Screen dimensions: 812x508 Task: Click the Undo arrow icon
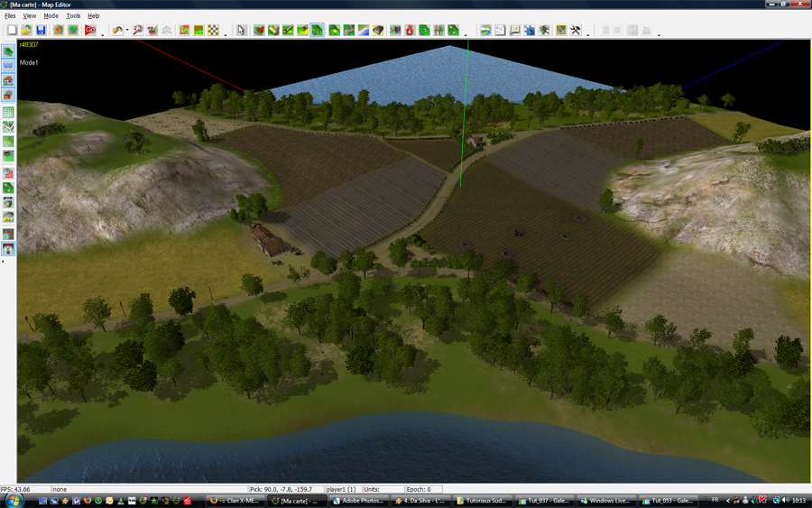point(117,30)
